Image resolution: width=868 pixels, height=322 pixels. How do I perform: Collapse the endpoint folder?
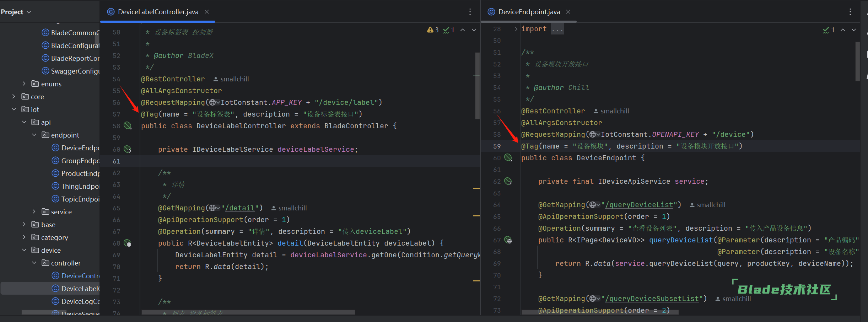pos(34,135)
